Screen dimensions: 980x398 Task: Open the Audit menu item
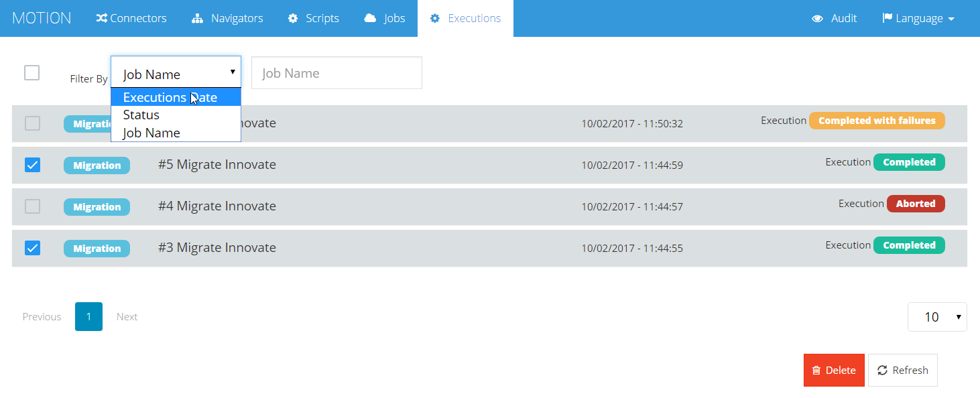click(x=835, y=18)
